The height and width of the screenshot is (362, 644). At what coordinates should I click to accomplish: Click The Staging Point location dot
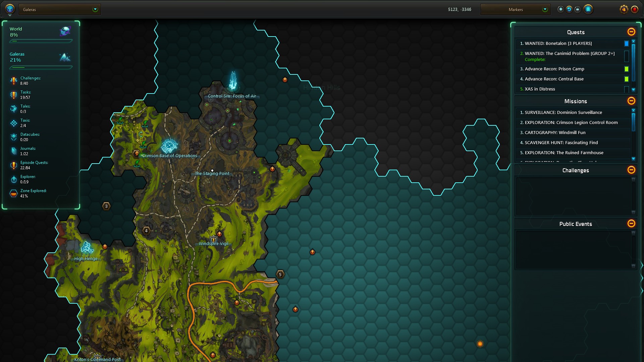pos(212,171)
